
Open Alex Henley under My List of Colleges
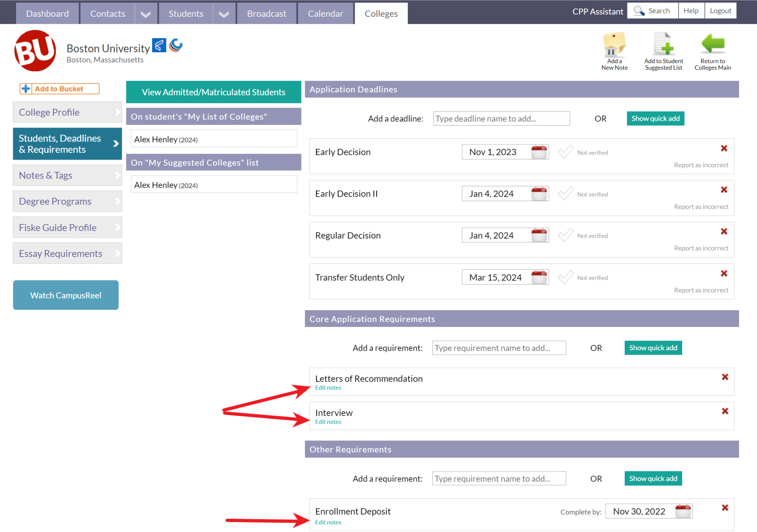click(214, 139)
